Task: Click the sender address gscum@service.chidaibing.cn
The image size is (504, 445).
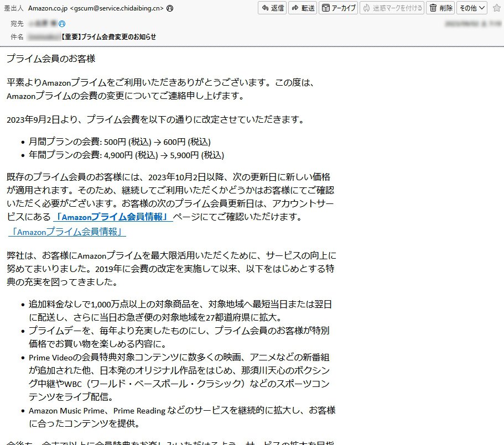Action: (117, 8)
